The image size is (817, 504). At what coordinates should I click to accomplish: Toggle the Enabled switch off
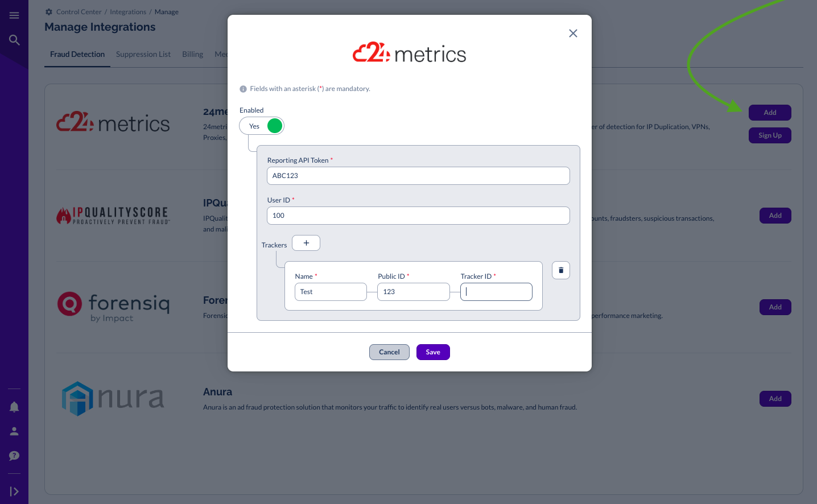[262, 126]
